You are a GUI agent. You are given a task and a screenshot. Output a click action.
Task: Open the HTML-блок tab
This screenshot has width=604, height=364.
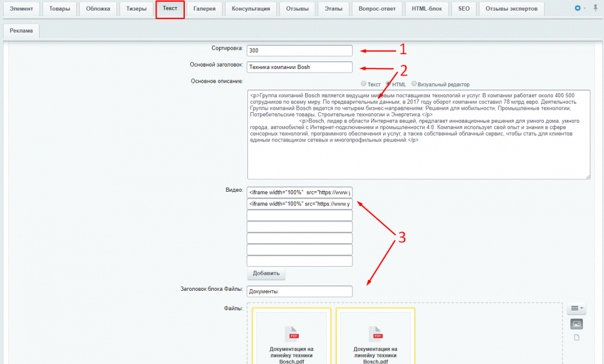(x=427, y=8)
